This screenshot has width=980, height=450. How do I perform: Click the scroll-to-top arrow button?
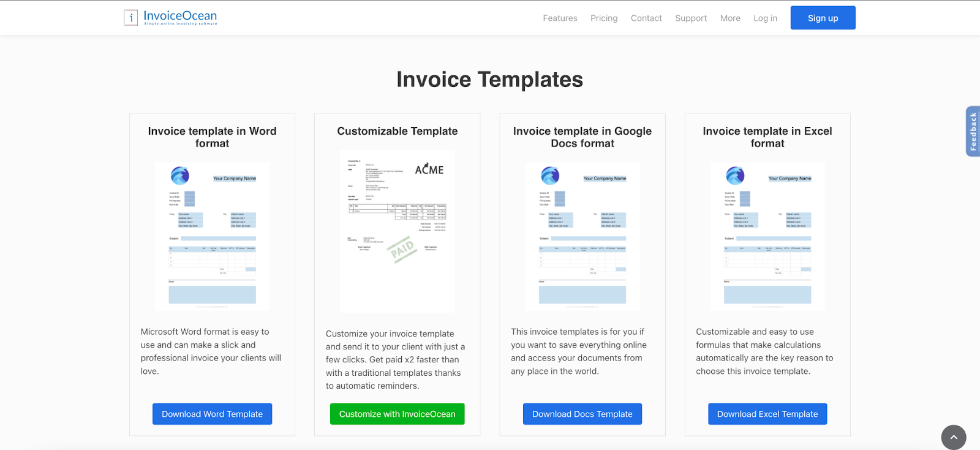click(954, 437)
